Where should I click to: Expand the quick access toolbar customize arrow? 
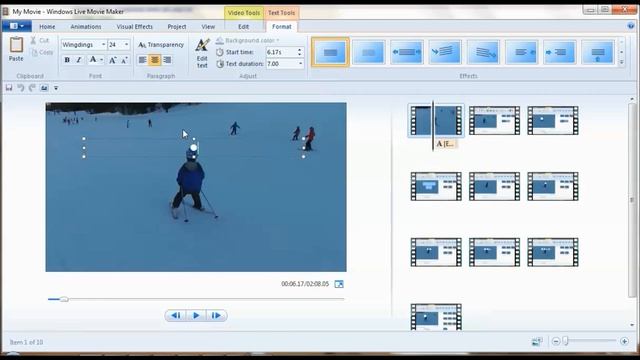click(x=56, y=88)
